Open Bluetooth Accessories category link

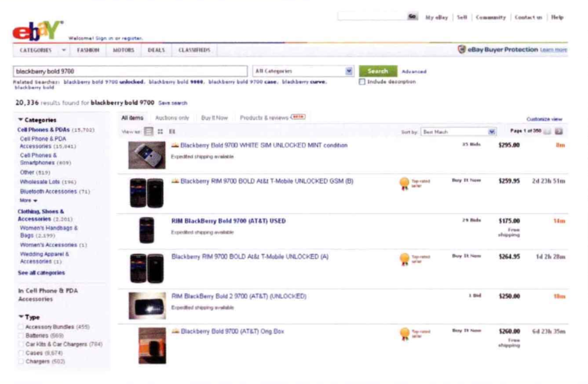[48, 192]
